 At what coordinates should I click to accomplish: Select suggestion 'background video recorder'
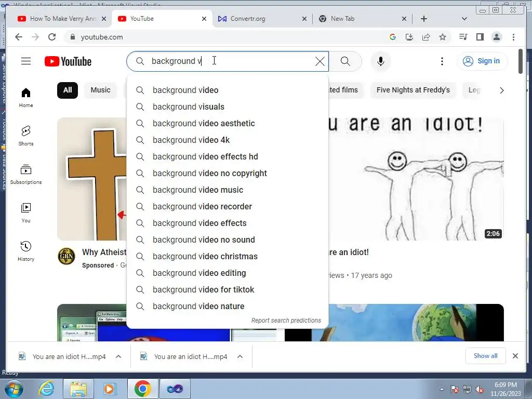(228, 206)
